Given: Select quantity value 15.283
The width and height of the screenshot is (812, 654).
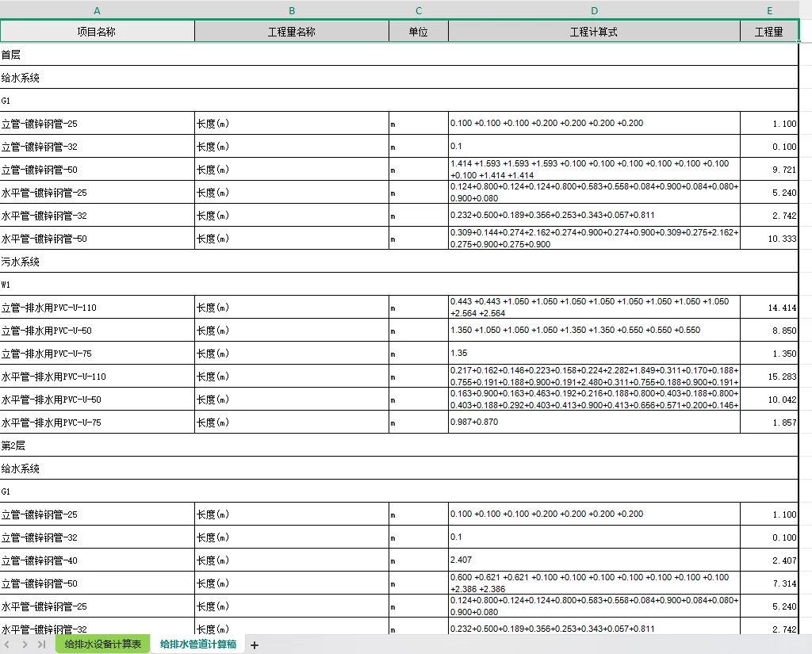Looking at the screenshot, I should [769, 377].
